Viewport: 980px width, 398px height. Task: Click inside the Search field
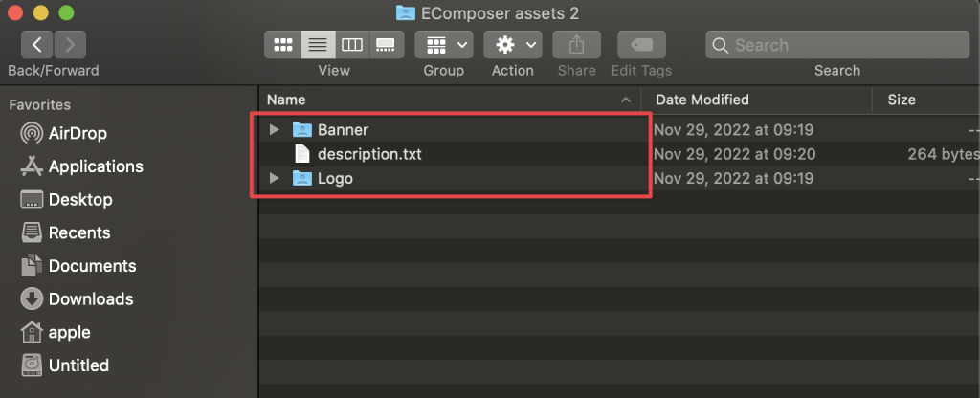point(837,45)
